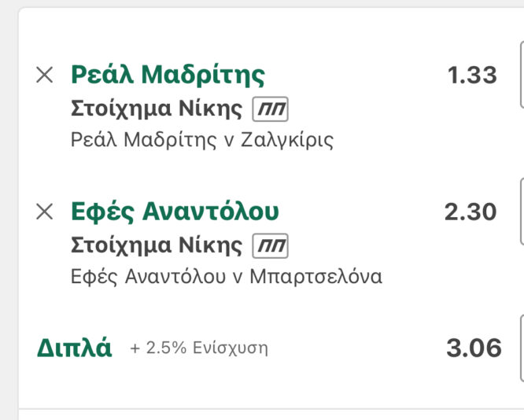This screenshot has width=524, height=420.
Task: Click the 2.30 odds value
Action: click(470, 212)
